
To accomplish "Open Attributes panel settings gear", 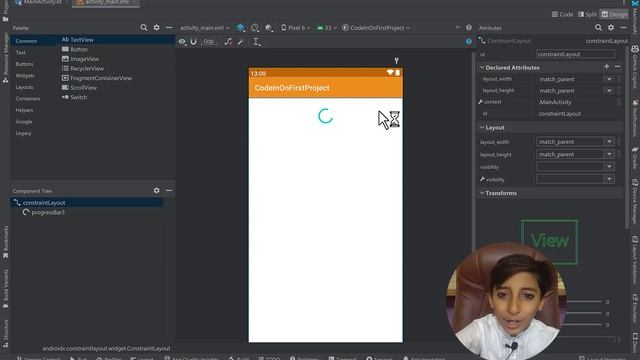I will click(x=611, y=28).
